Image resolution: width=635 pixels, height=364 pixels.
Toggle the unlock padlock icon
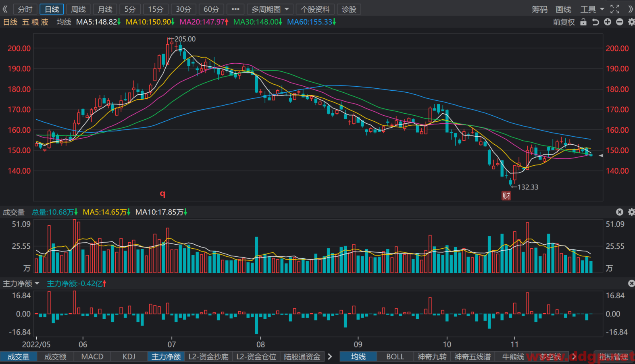583,22
